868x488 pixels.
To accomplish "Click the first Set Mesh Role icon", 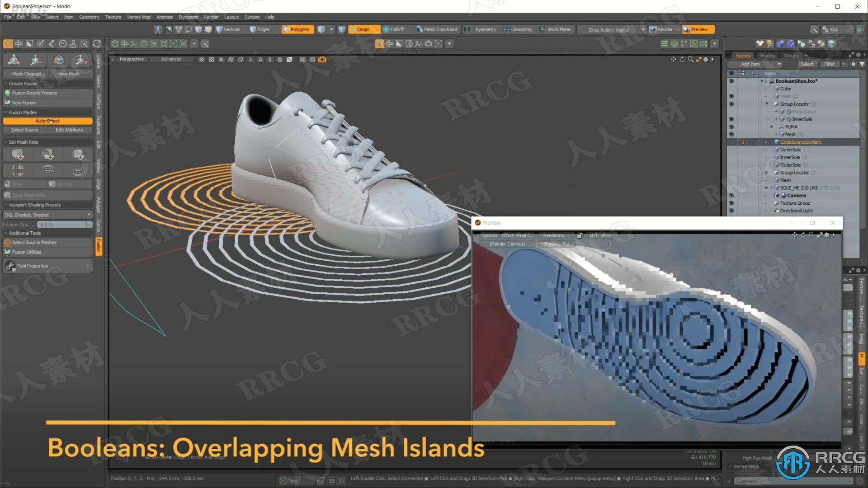I will pos(18,155).
